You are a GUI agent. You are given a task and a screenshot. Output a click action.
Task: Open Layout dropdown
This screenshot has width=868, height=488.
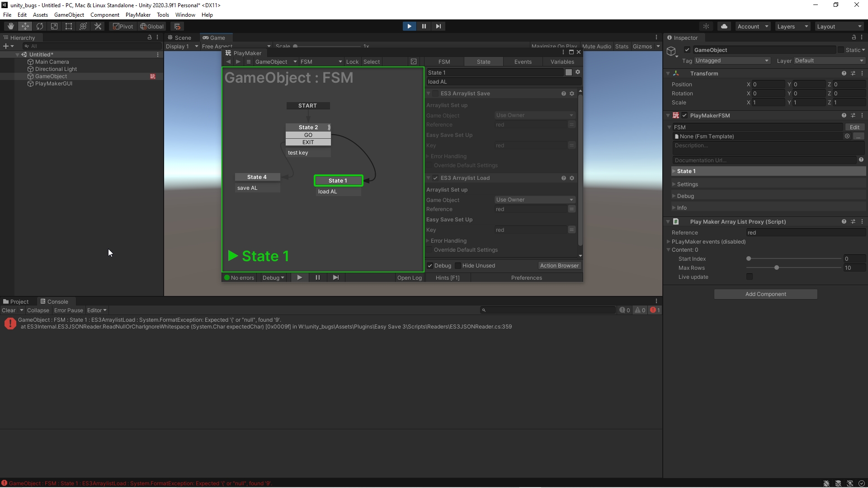pos(840,26)
